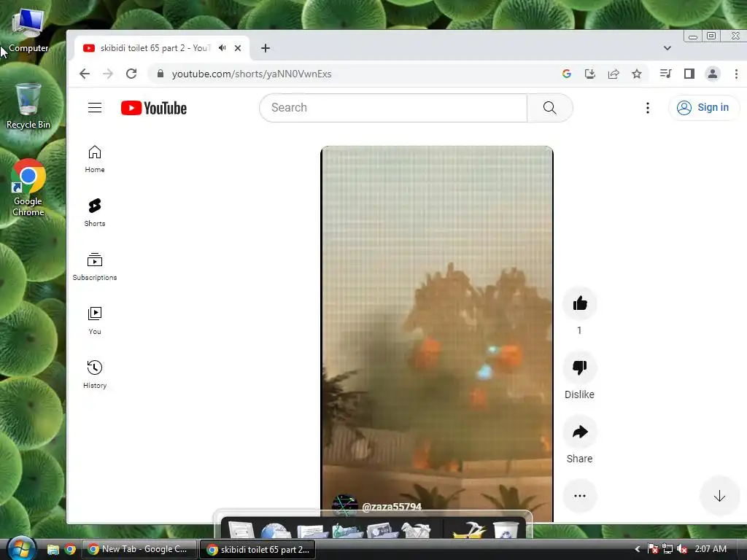Focus the YouTube Search field
Image resolution: width=747 pixels, height=560 pixels.
393,108
